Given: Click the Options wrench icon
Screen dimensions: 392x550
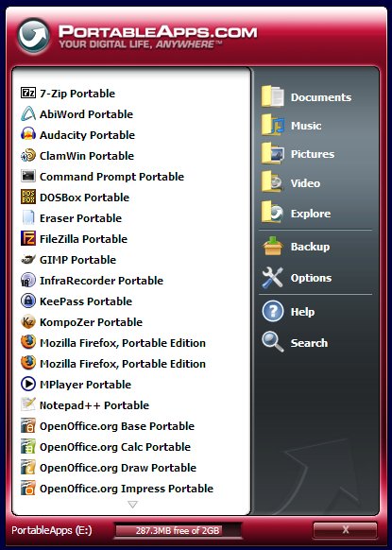Looking at the screenshot, I should [x=273, y=278].
